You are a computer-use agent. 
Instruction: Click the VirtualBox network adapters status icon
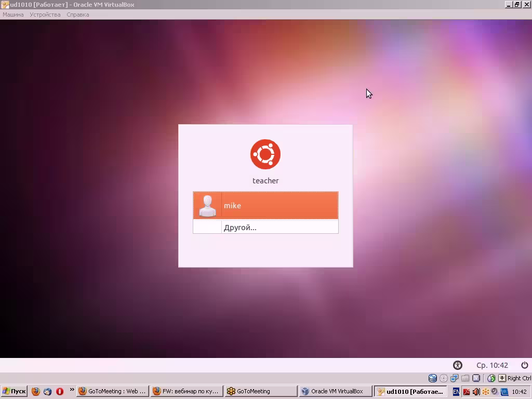pyautogui.click(x=454, y=378)
